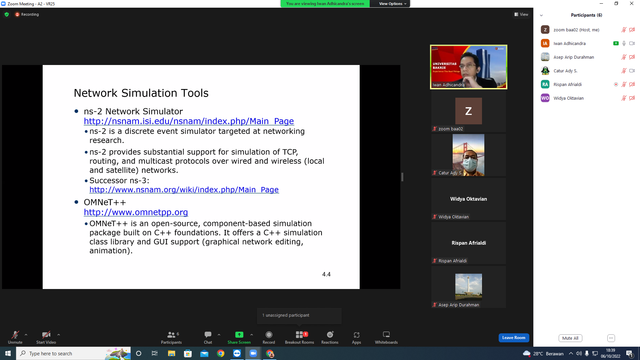Start Video in meeting toolbar
This screenshot has height=360, width=640.
(x=46, y=337)
